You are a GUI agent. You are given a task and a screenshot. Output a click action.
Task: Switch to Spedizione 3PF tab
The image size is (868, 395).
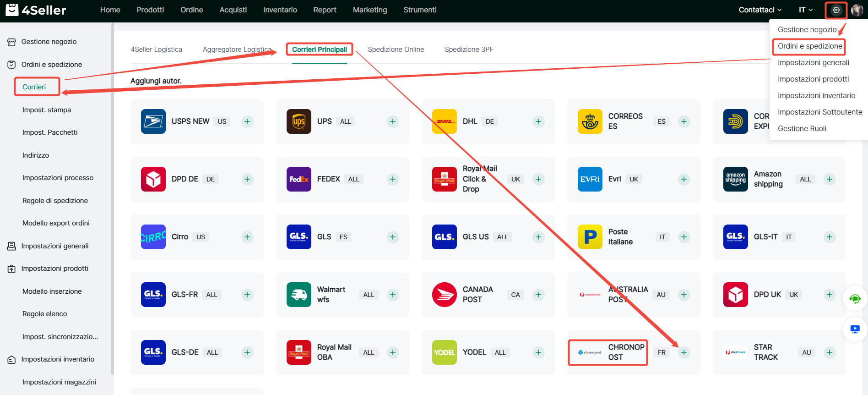point(469,49)
